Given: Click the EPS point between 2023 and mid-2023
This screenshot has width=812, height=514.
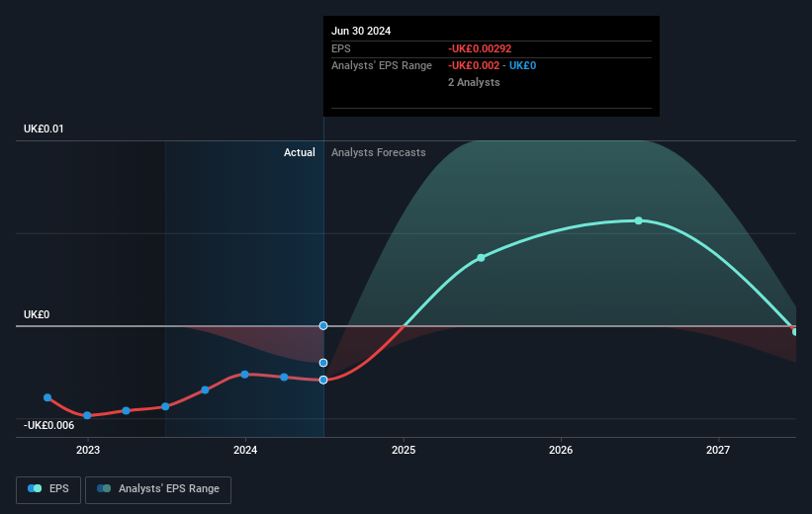Looking at the screenshot, I should pos(126,410).
